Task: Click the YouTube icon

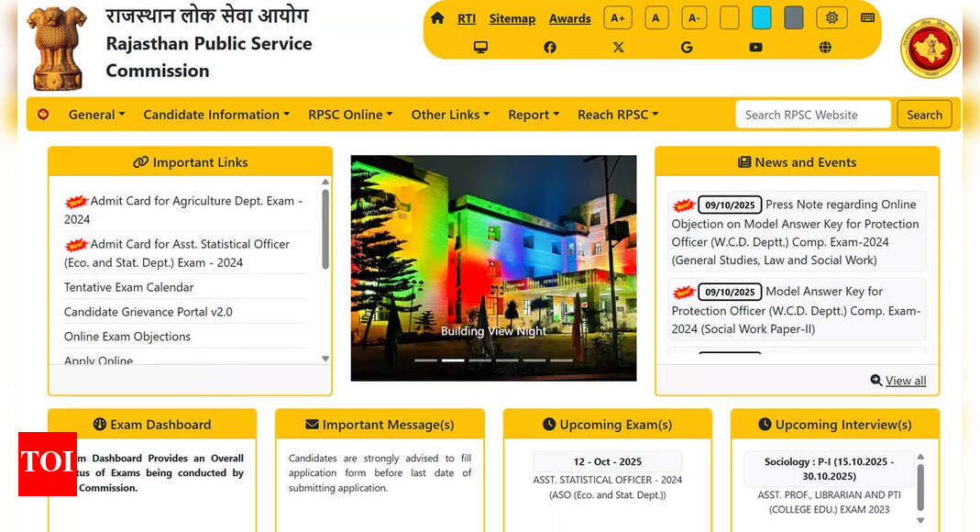Action: tap(755, 47)
